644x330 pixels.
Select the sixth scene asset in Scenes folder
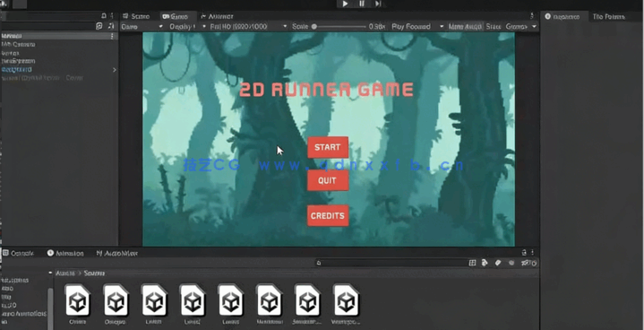pyautogui.click(x=270, y=304)
